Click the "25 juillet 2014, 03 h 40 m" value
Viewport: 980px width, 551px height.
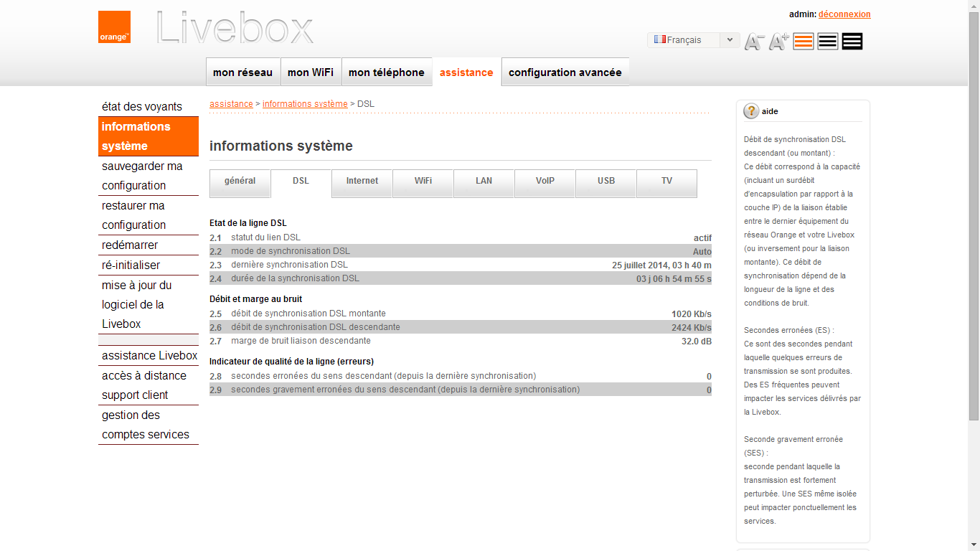[x=661, y=265]
